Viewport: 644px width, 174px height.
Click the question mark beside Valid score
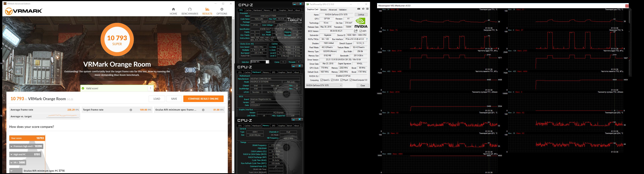click(150, 88)
